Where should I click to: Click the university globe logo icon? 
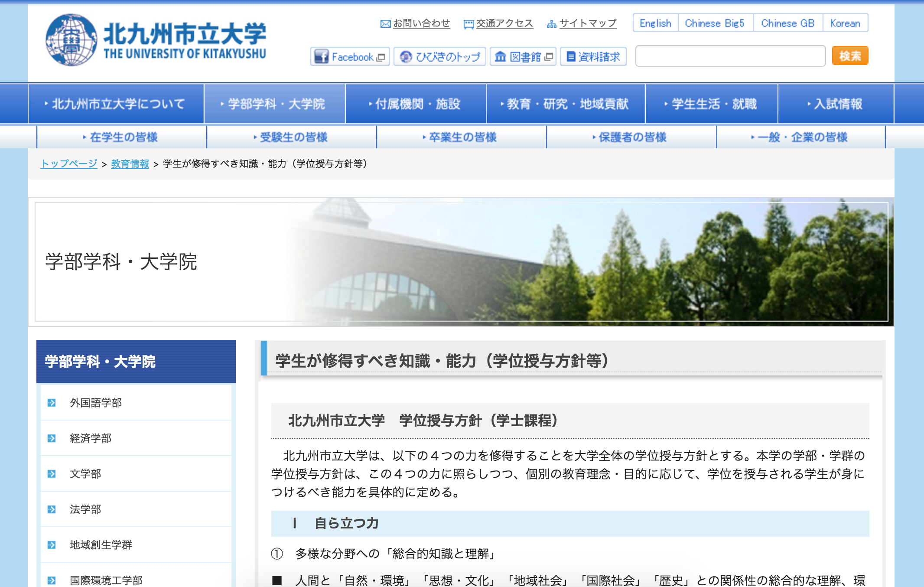pyautogui.click(x=72, y=40)
